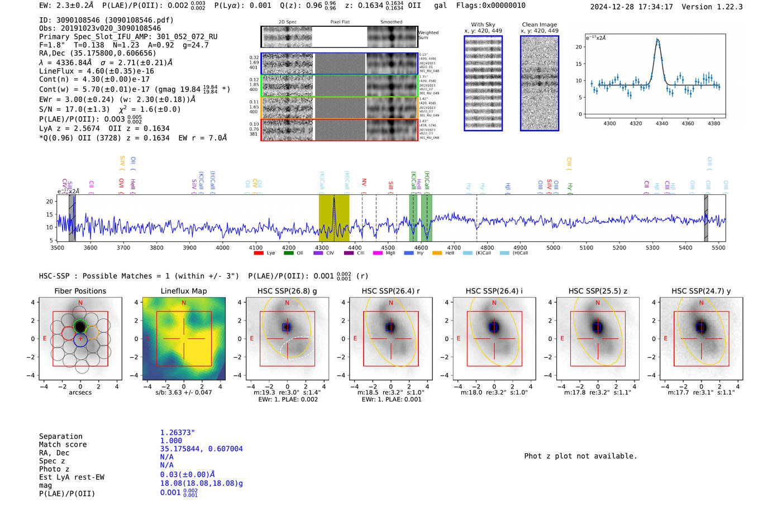Click the Separation value 1.26373"
Viewport: 782px width, 532px height.
(x=178, y=433)
